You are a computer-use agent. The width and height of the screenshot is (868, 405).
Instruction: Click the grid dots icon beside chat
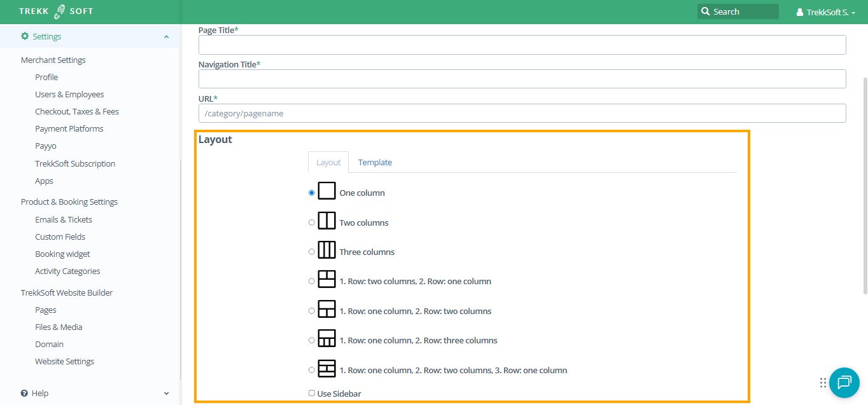pyautogui.click(x=823, y=383)
